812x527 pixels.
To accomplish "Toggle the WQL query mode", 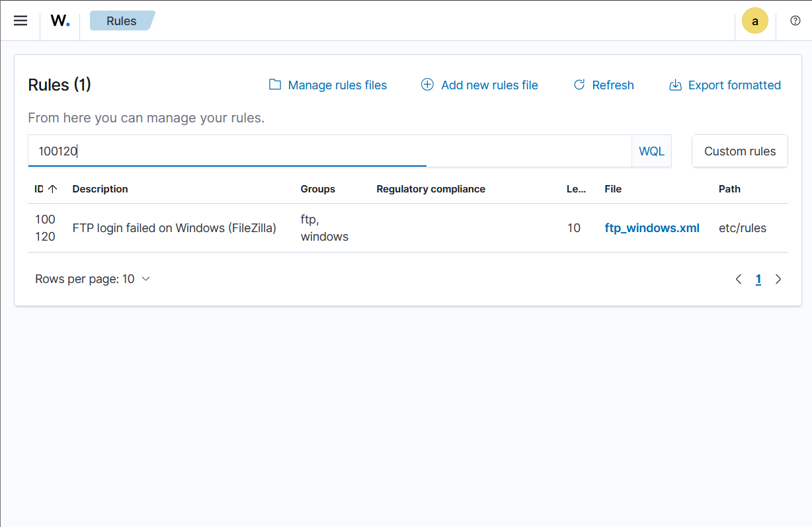I will click(651, 151).
